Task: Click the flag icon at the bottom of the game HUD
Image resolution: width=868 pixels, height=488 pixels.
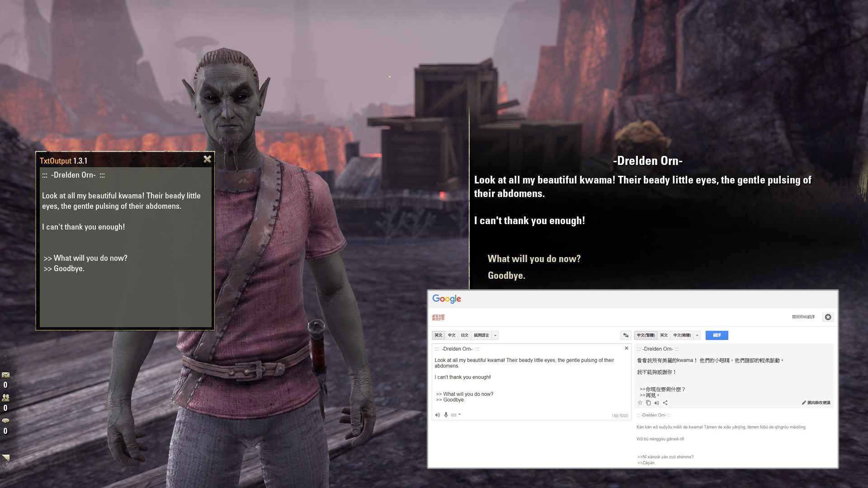Action: click(x=5, y=458)
